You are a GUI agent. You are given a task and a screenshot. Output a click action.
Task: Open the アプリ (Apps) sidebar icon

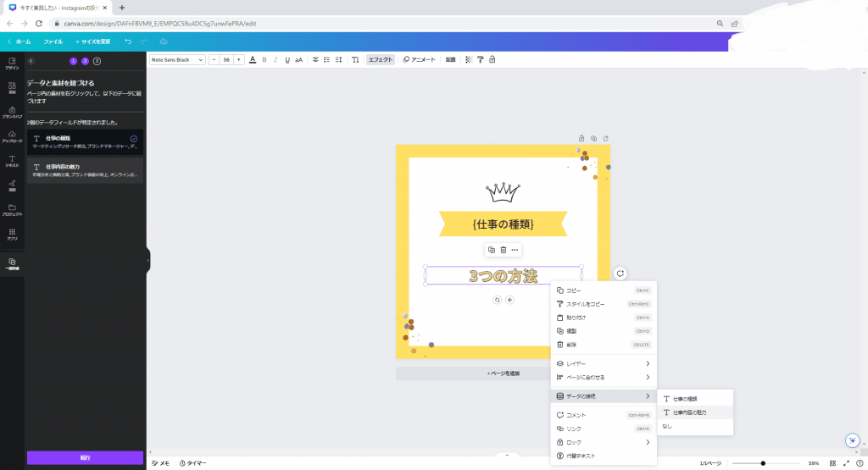pos(12,234)
